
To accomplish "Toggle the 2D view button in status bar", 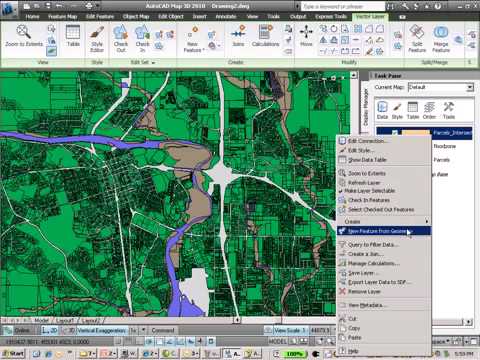I will 50,330.
